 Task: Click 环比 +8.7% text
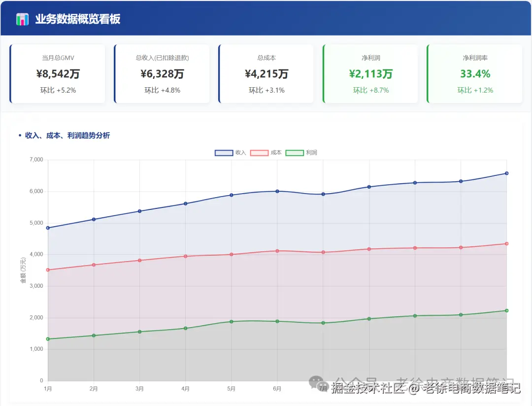[x=371, y=90]
